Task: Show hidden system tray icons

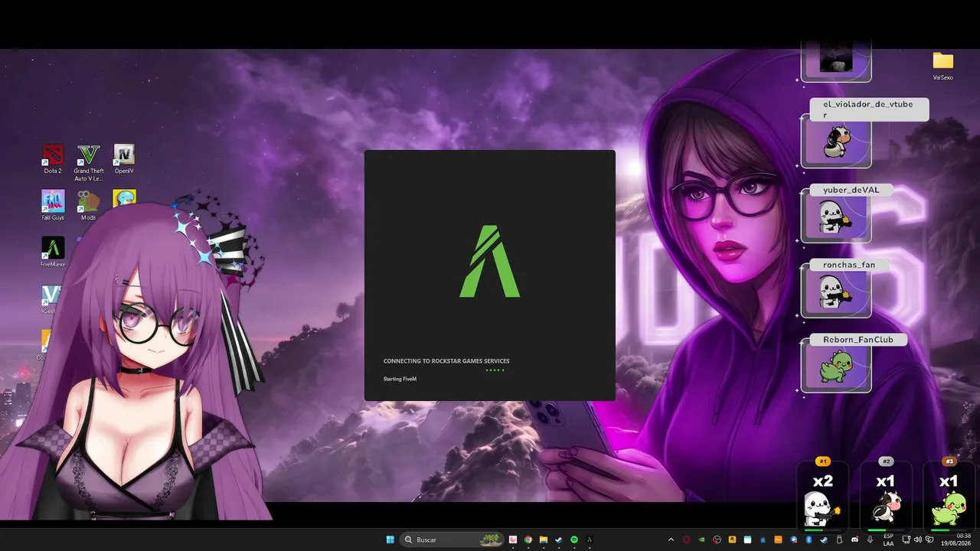Action: point(671,540)
